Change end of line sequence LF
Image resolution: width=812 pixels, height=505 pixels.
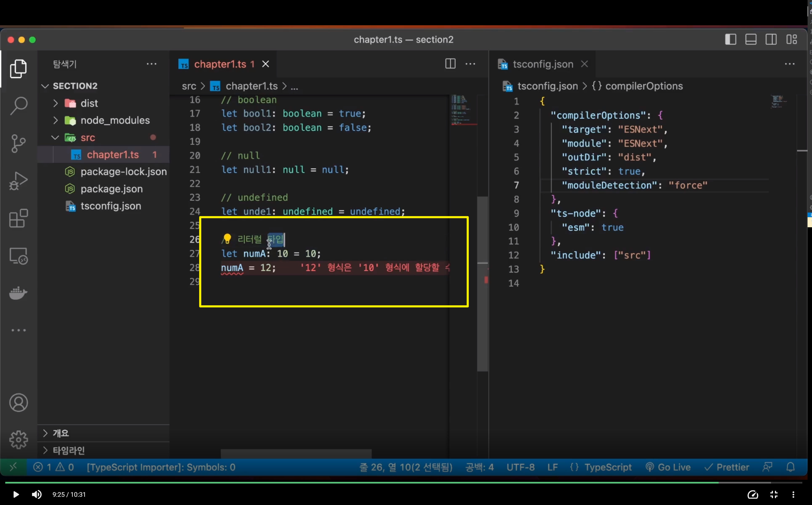(552, 467)
